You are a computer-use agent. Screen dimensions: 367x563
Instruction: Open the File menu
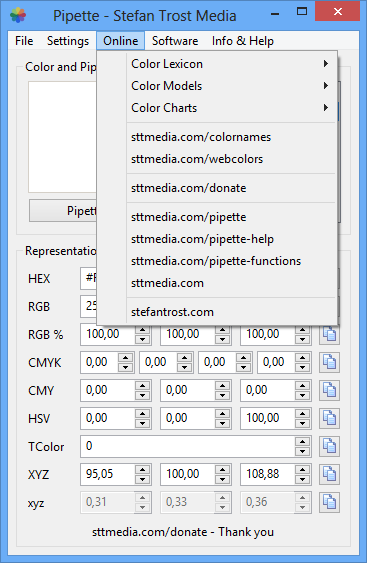[24, 41]
